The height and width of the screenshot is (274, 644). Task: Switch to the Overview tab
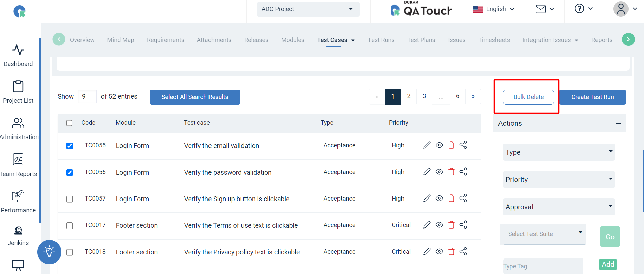82,40
